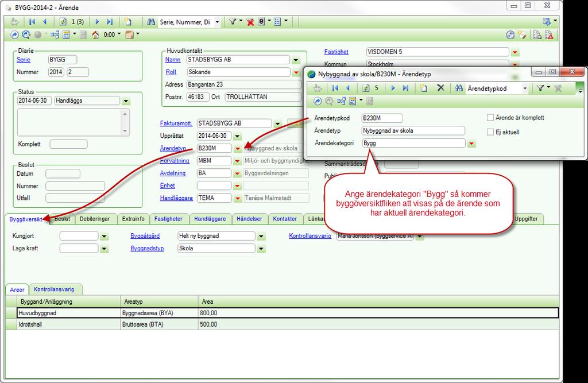The width and height of the screenshot is (588, 383).
Task: Click the tree structure icon in Ärende toolbar
Action: (55, 35)
